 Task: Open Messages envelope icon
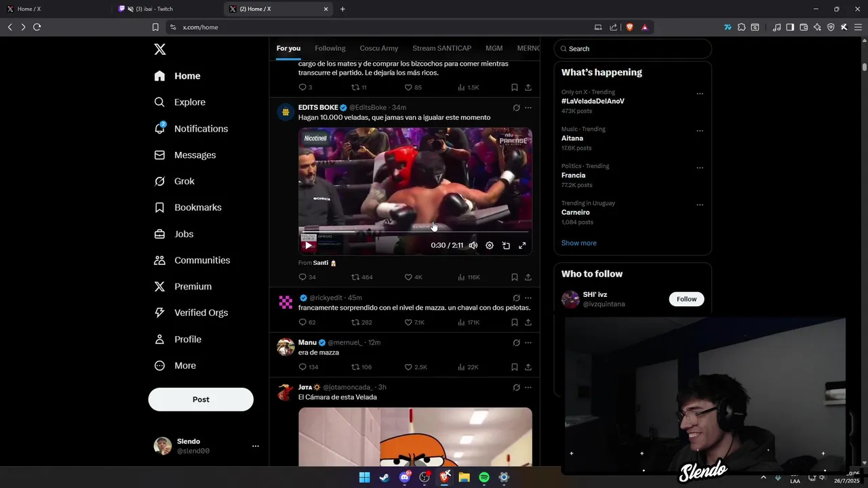(159, 155)
